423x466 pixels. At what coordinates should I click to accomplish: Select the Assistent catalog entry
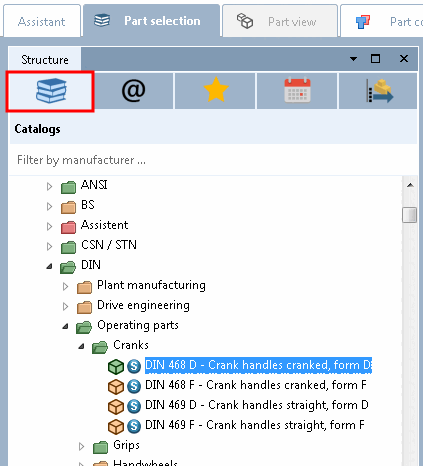click(x=105, y=225)
